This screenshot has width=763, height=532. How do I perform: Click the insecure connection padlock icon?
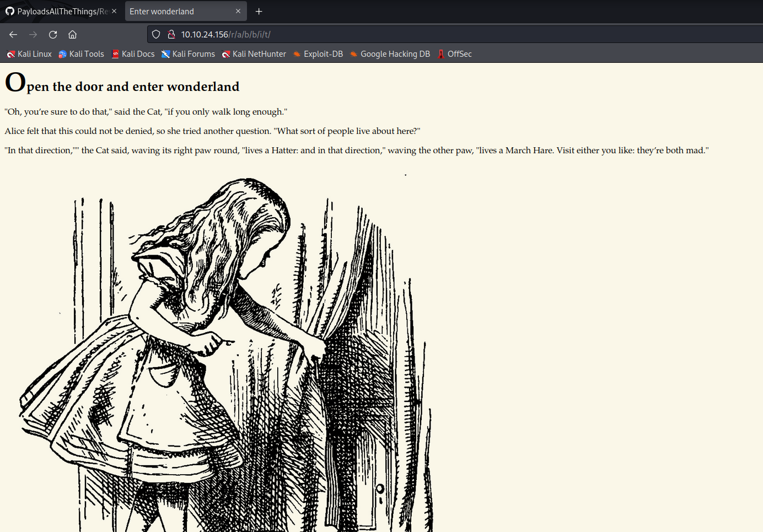[171, 34]
